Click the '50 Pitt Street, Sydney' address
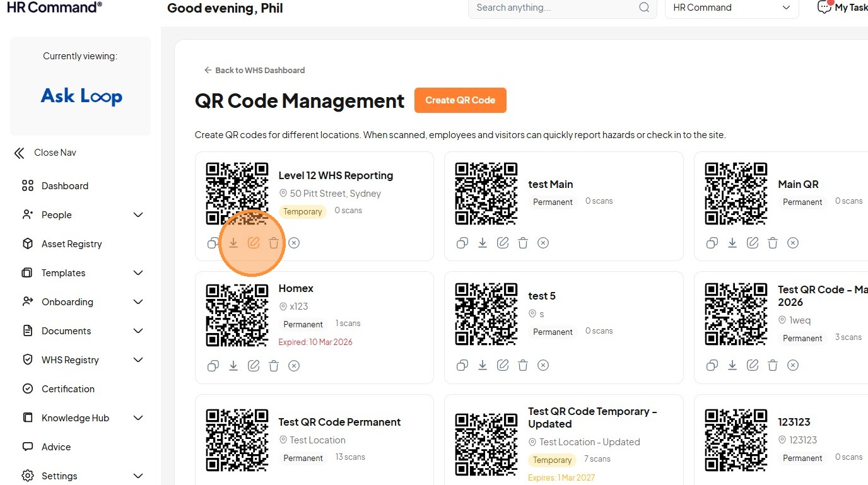The height and width of the screenshot is (485, 868). (336, 194)
